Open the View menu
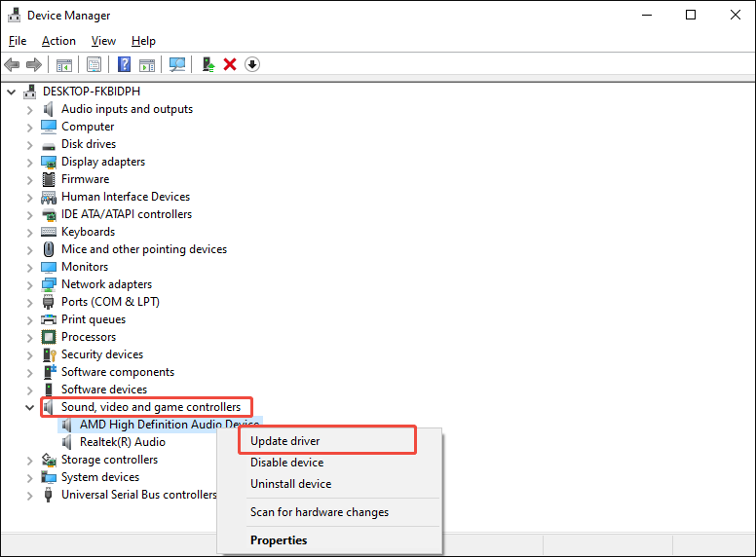The width and height of the screenshot is (756, 557). point(103,41)
